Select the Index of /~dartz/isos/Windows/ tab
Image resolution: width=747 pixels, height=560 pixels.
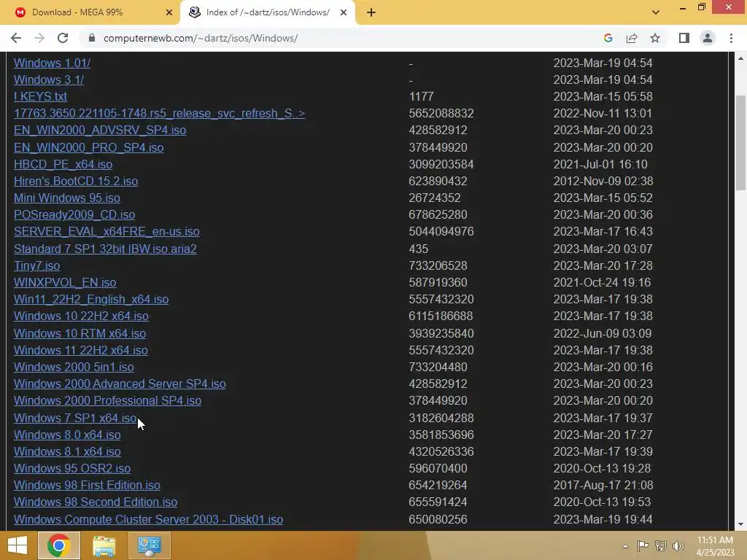pos(268,12)
